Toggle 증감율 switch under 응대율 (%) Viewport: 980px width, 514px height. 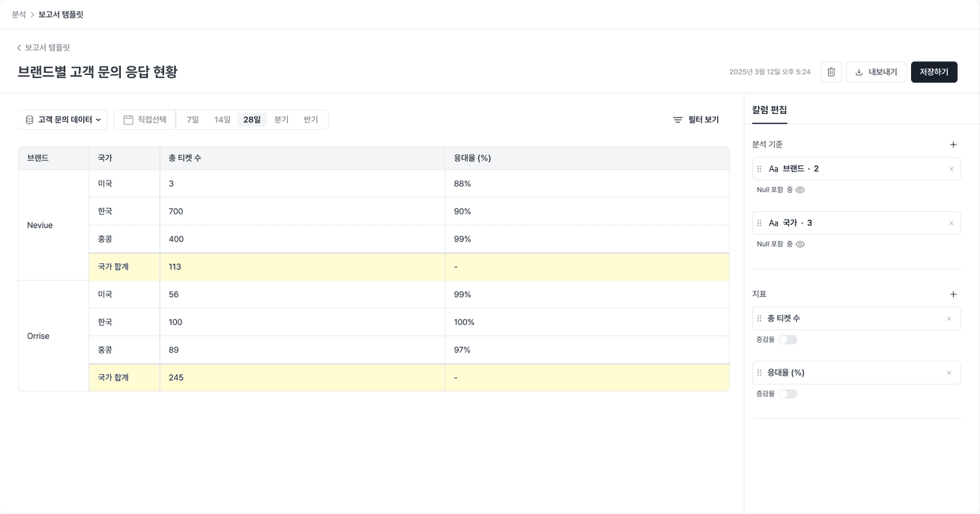(x=788, y=394)
